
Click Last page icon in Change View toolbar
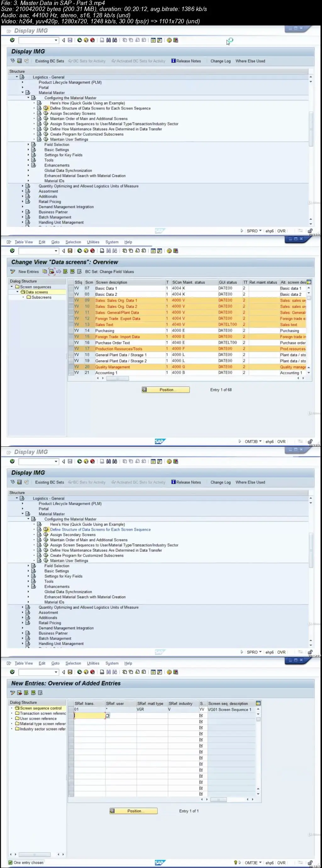[144, 251]
